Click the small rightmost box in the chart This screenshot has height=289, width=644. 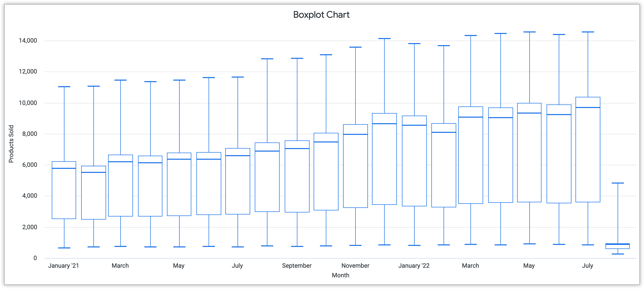click(618, 247)
